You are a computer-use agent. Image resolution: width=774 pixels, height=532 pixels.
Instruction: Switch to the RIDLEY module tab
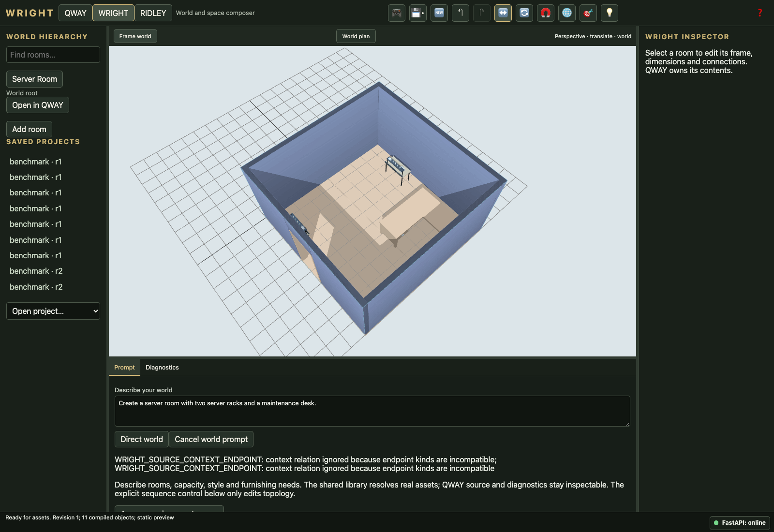[x=153, y=13]
